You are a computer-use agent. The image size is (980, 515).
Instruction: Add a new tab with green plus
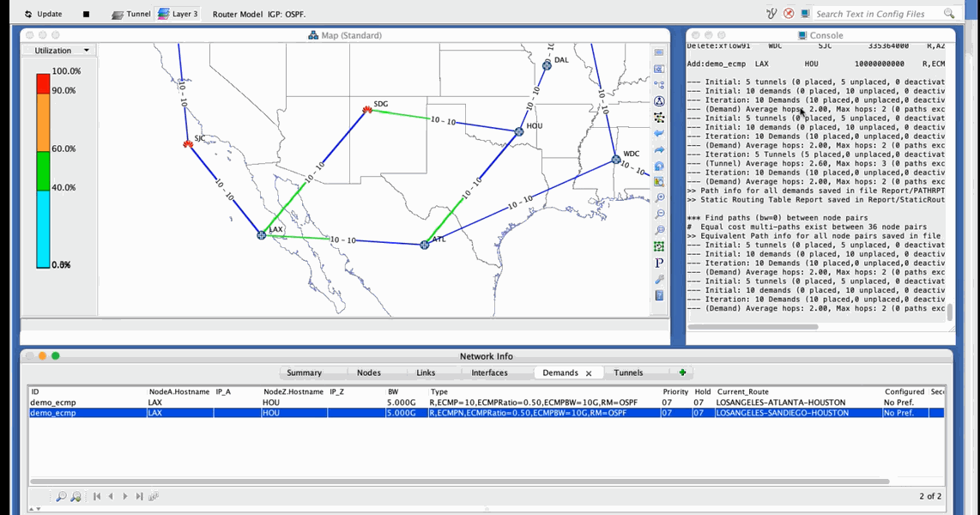pos(682,373)
